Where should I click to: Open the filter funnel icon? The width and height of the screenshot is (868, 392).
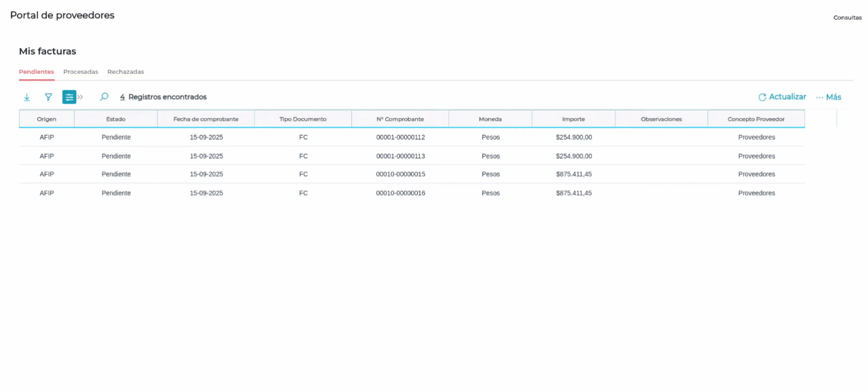tap(48, 97)
